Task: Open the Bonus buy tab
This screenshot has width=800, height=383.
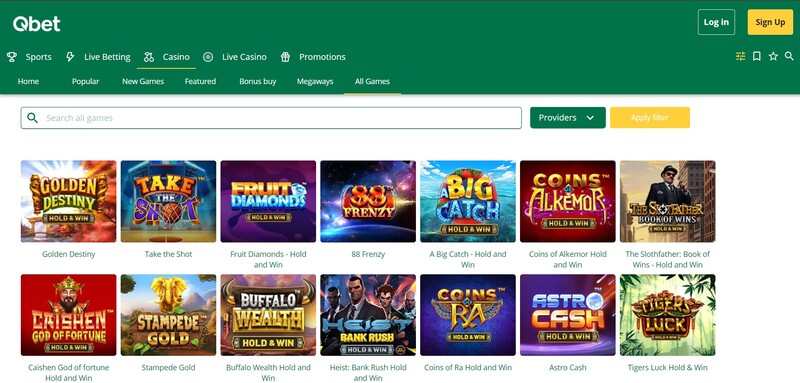Action: pyautogui.click(x=258, y=81)
